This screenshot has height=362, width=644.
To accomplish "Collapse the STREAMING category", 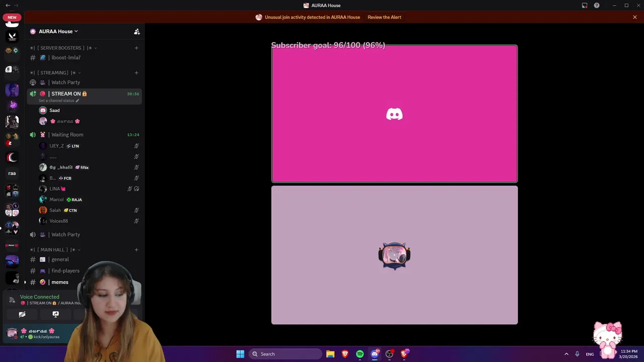I will (x=55, y=73).
